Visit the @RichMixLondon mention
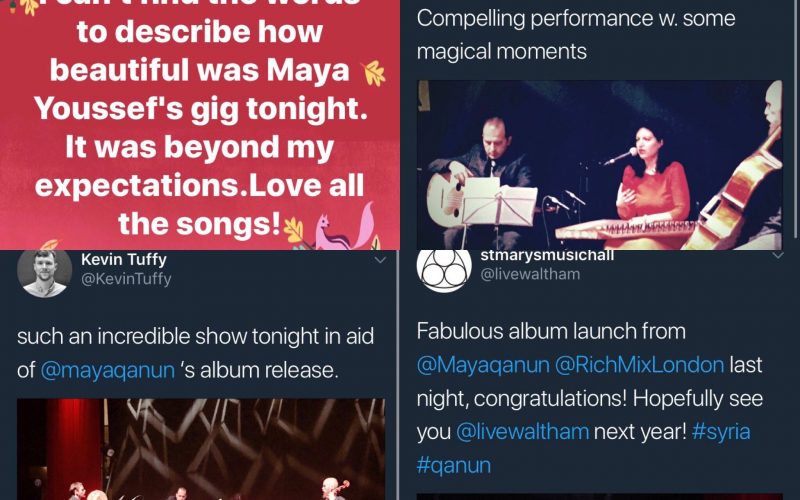 639,365
